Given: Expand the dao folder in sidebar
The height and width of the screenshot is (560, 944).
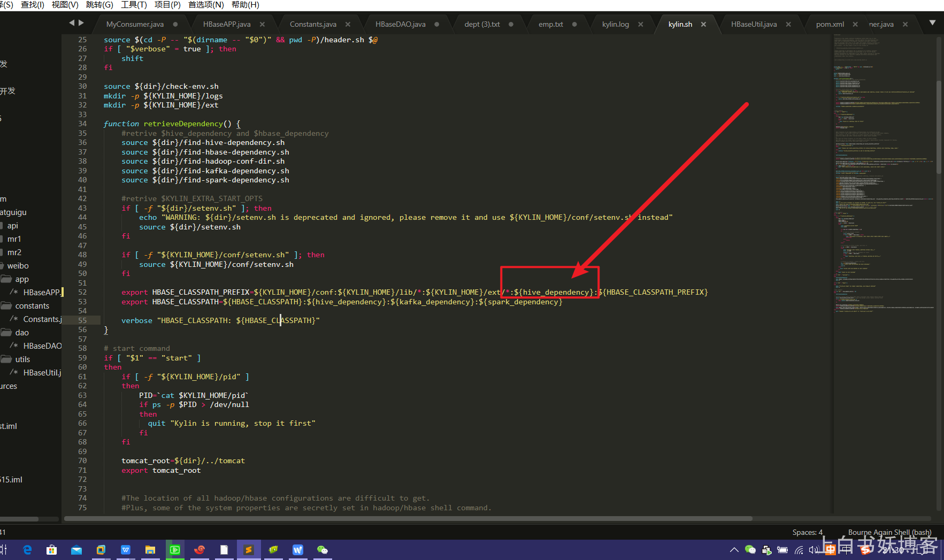Looking at the screenshot, I should click(x=15, y=333).
